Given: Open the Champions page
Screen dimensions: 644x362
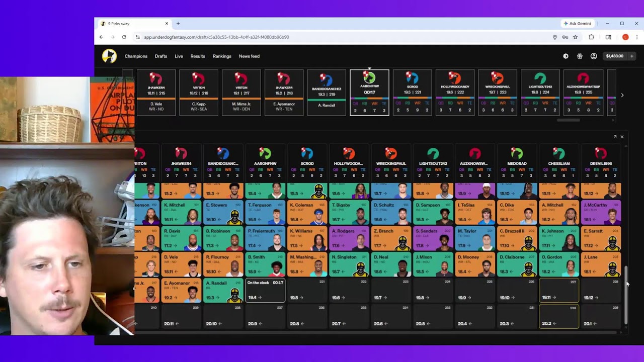Looking at the screenshot, I should point(136,56).
